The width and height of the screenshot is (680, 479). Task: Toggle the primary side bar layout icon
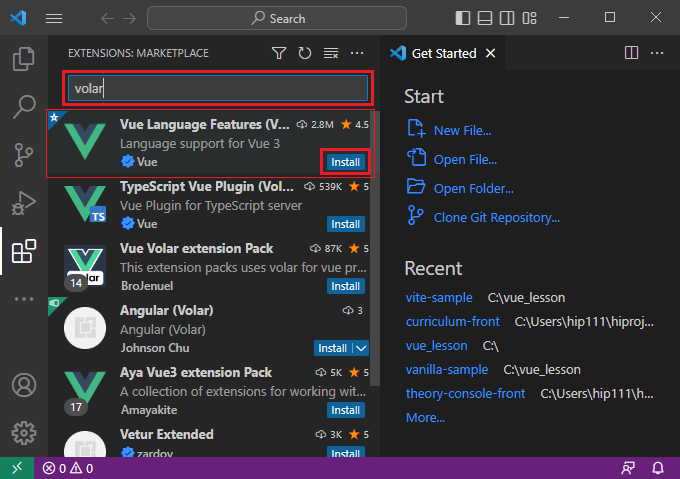[x=463, y=18]
